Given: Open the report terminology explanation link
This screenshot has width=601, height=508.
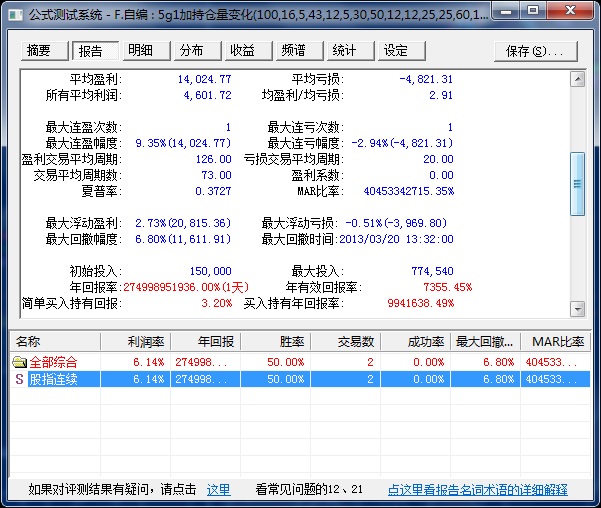Looking at the screenshot, I should 477,490.
